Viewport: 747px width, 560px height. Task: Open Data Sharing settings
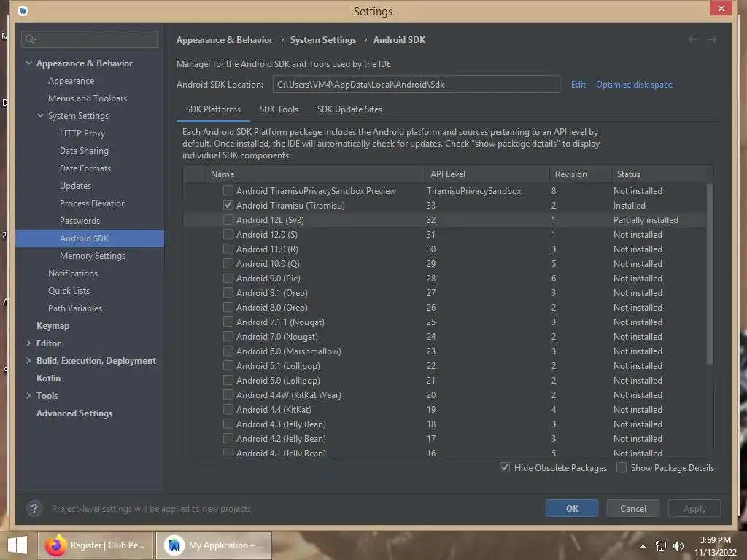pos(84,150)
